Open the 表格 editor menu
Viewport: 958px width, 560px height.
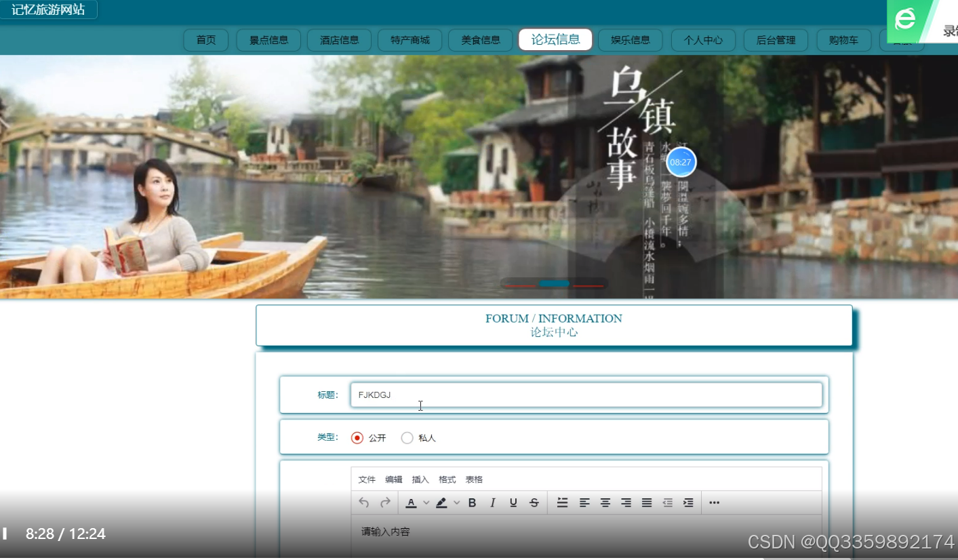point(474,479)
